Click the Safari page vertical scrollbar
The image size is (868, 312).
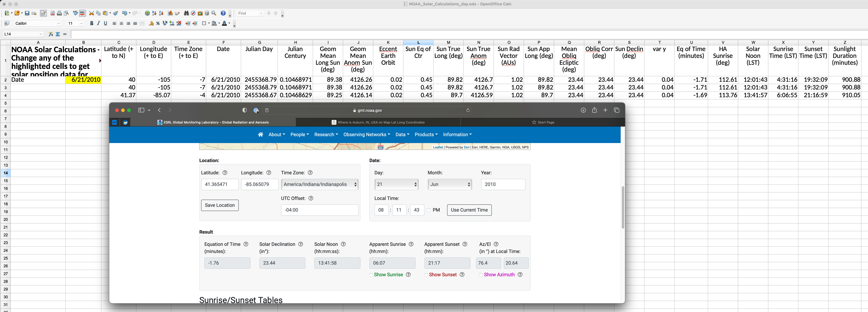(623, 207)
